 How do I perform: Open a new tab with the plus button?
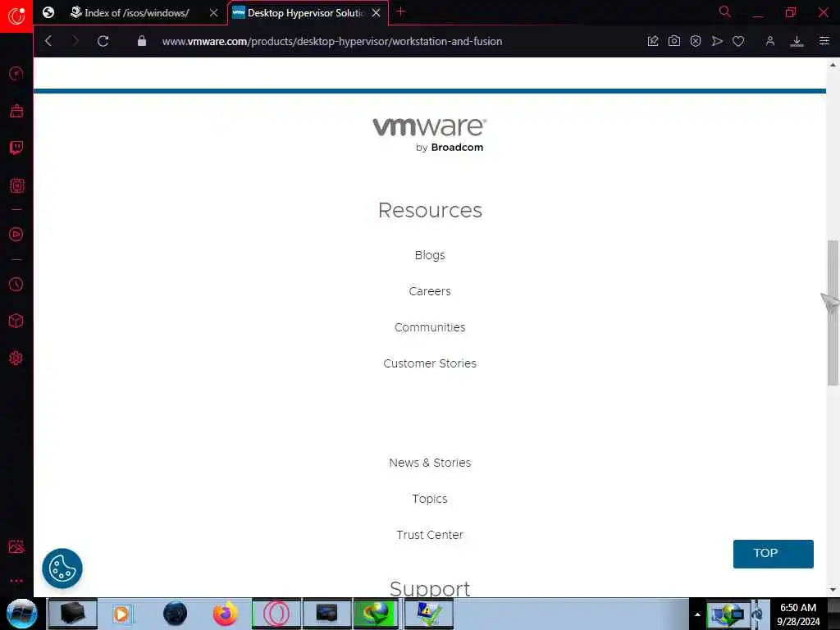400,11
